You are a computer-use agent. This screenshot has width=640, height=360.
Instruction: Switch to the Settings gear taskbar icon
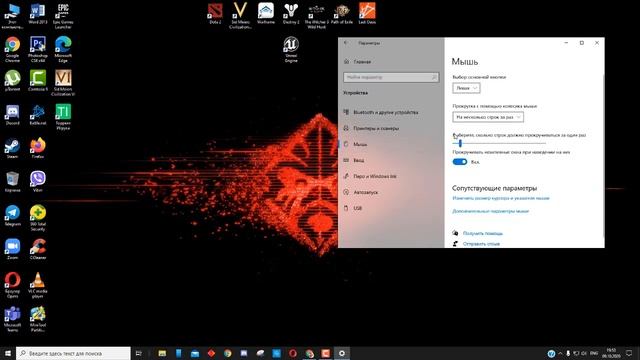click(x=342, y=353)
